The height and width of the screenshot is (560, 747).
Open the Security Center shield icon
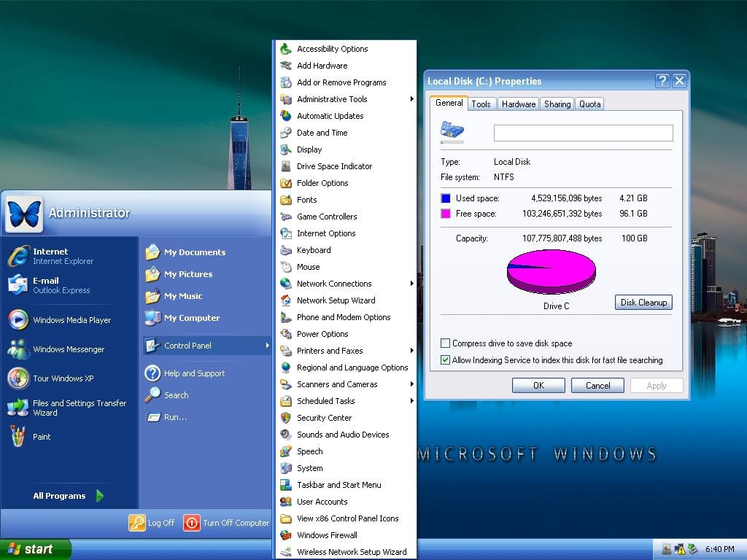point(286,418)
